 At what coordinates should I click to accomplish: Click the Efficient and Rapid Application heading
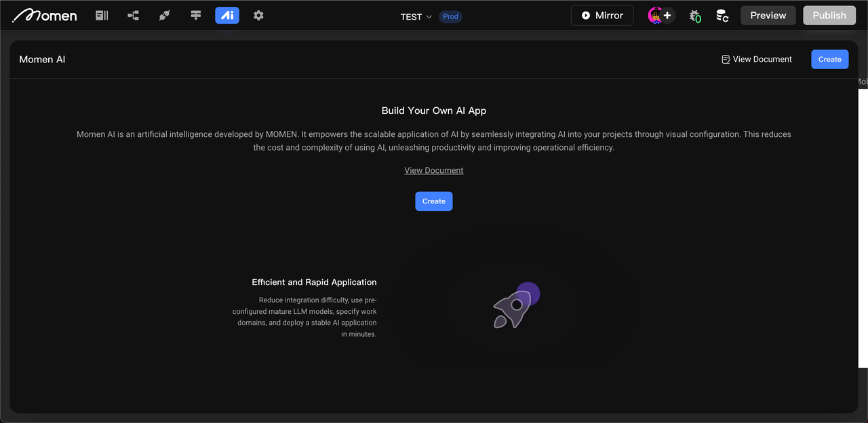pos(314,282)
